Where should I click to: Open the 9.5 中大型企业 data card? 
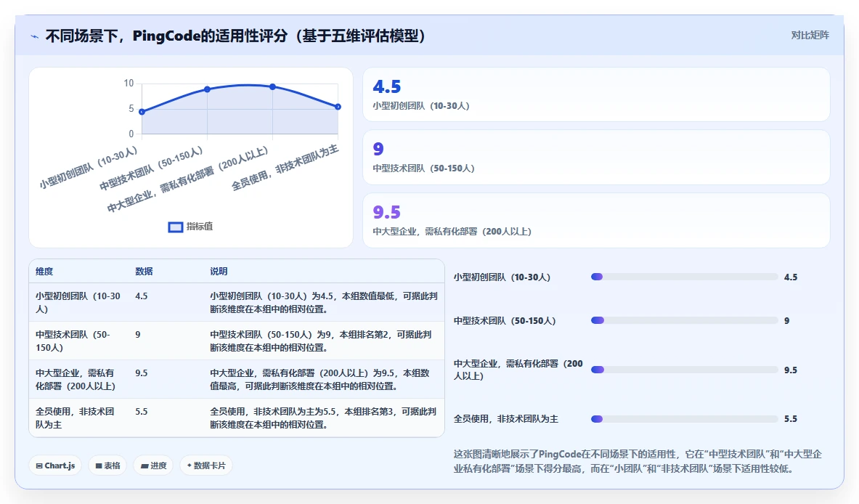[596, 220]
